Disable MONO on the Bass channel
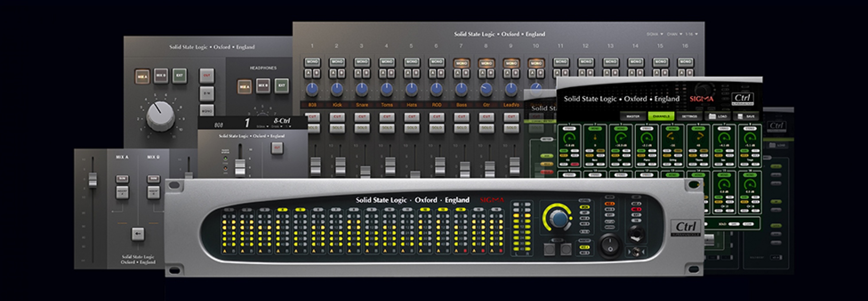868x301 pixels. [x=461, y=63]
